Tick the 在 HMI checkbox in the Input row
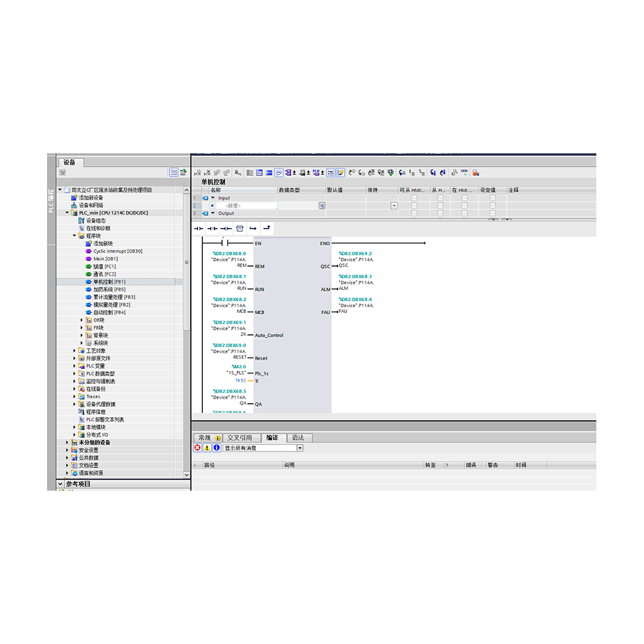Viewport: 644px width, 644px height. point(464,198)
